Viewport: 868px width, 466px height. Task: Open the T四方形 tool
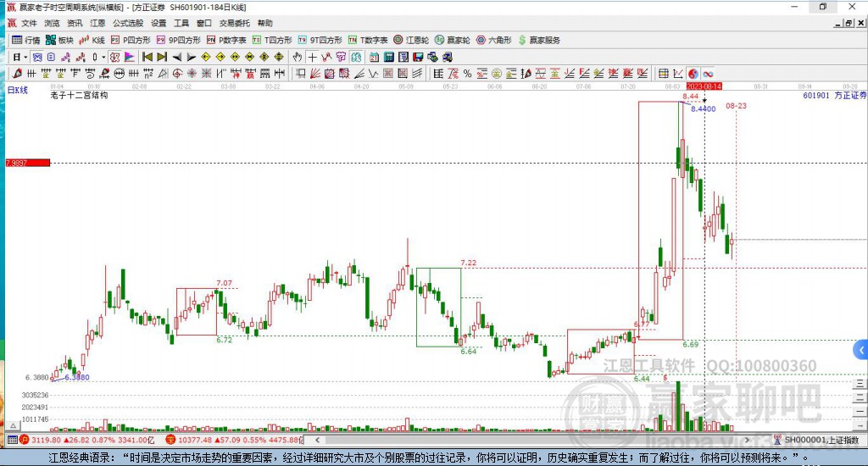pos(272,40)
